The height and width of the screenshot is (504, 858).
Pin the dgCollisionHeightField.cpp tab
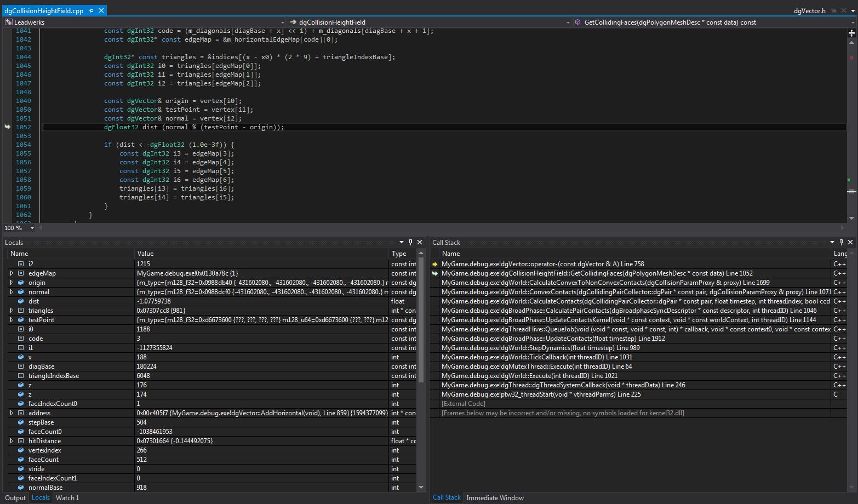[91, 10]
